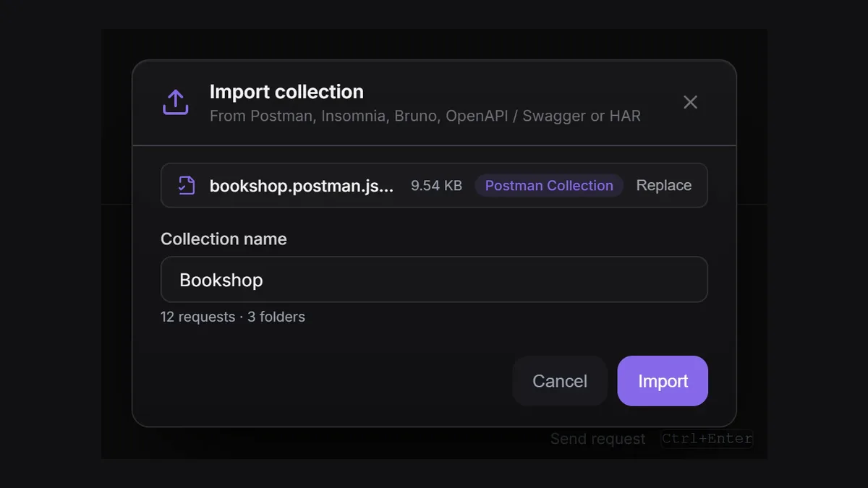
Task: Click the upload icon beside Import collection
Action: (x=175, y=103)
